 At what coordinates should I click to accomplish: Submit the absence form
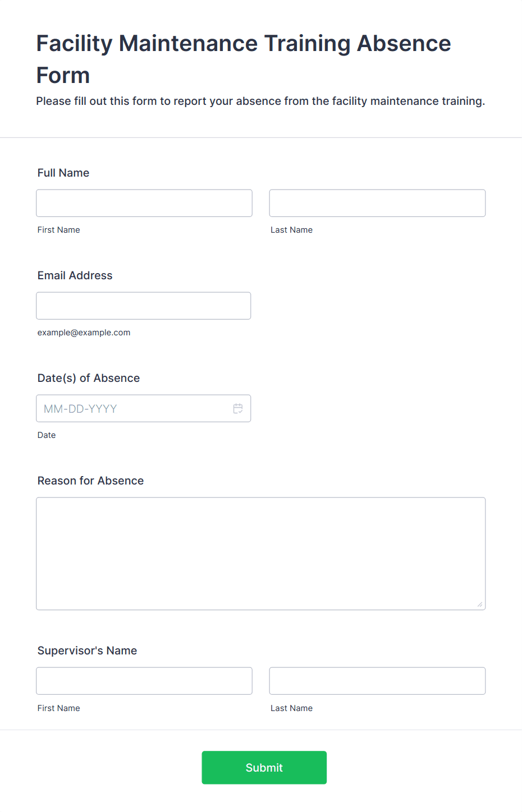[x=264, y=768]
